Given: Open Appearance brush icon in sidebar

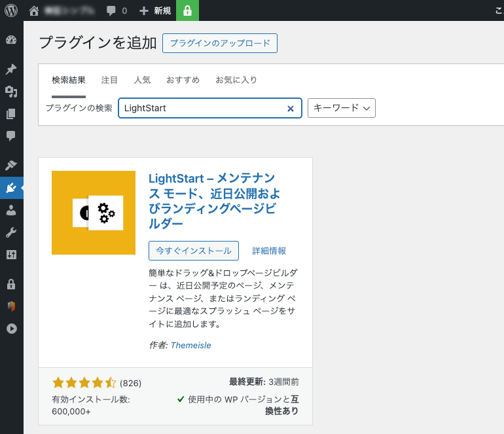Looking at the screenshot, I should [11, 165].
